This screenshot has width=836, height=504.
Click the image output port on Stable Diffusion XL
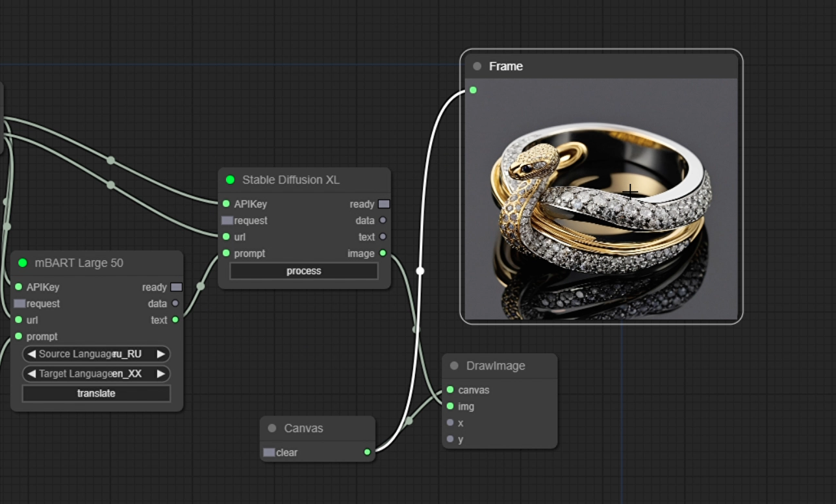click(382, 253)
